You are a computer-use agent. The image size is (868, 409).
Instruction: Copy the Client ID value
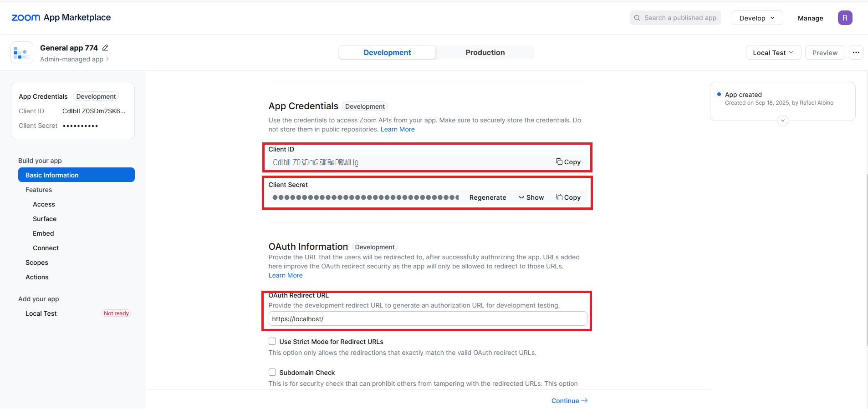(568, 162)
